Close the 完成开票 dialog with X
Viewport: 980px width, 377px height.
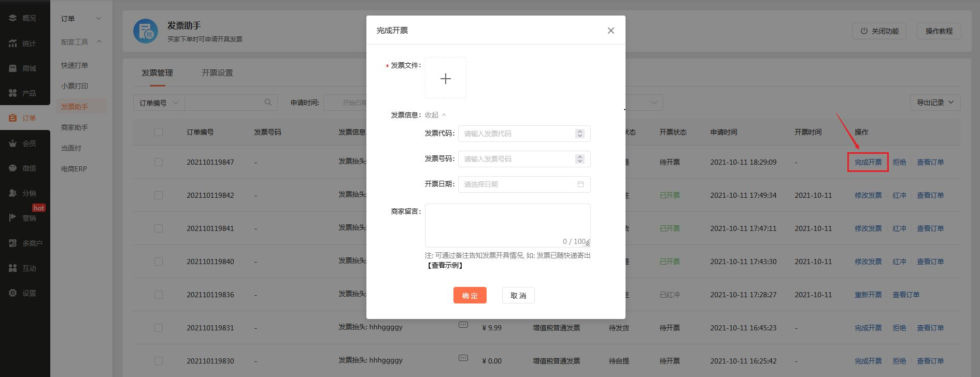click(x=611, y=31)
